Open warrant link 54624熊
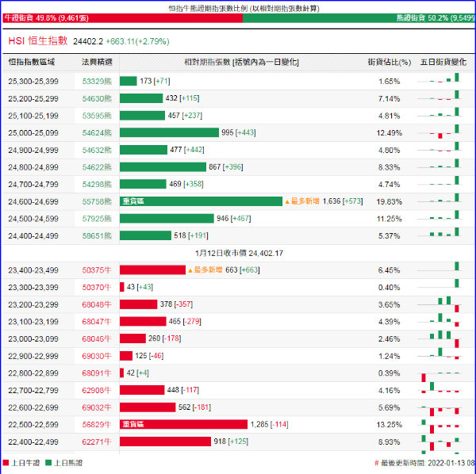This screenshot has width=476, height=474. 97,133
